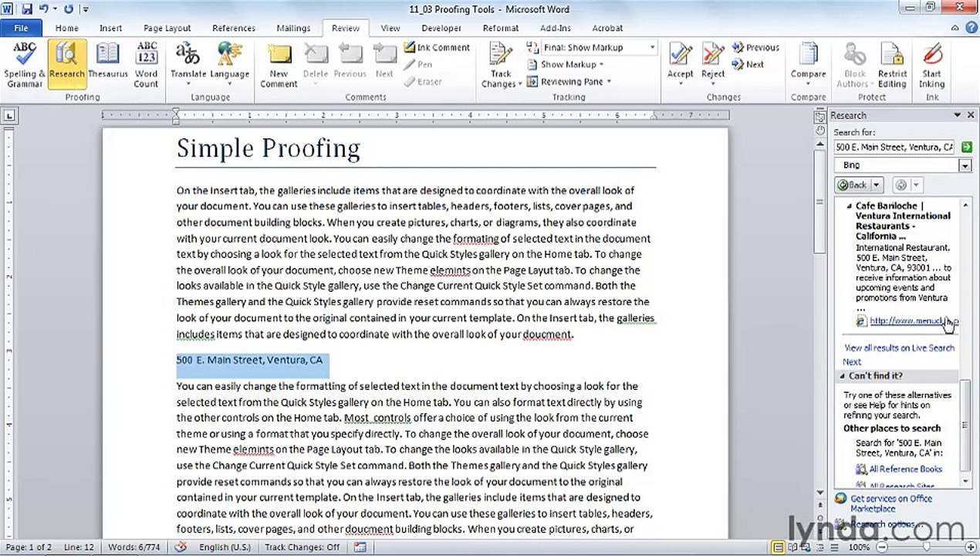980x556 pixels.
Task: Reject the tracked change
Action: [x=712, y=65]
